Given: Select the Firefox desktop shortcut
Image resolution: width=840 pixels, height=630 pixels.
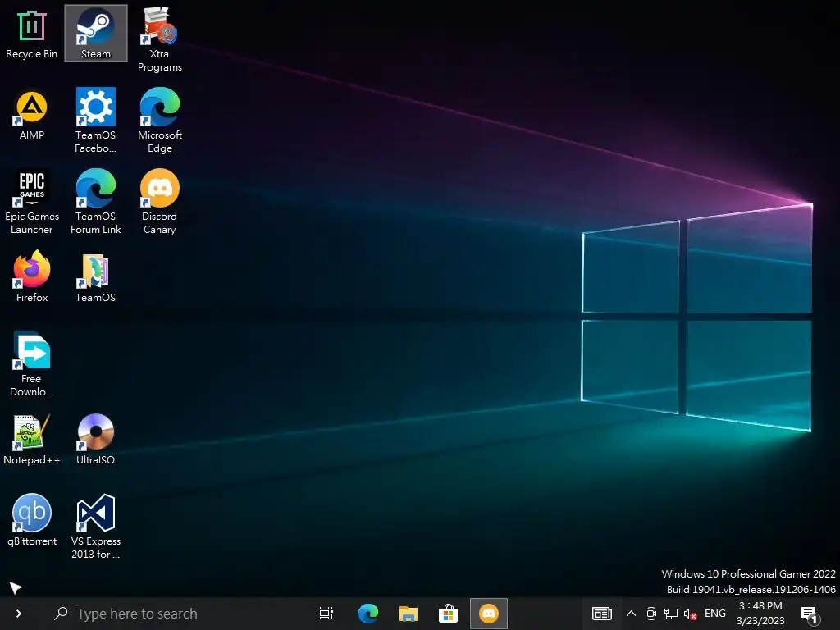Looking at the screenshot, I should click(32, 277).
